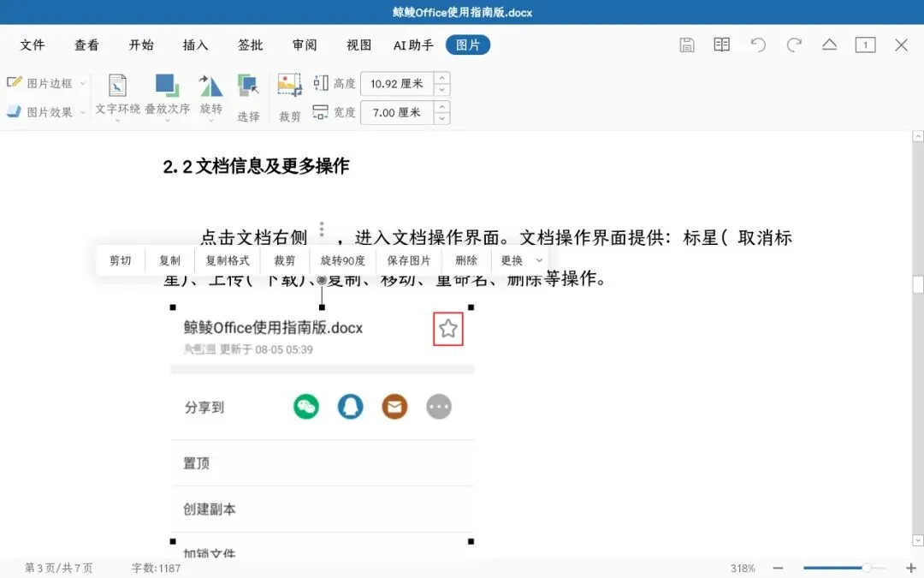The height and width of the screenshot is (578, 924).
Task: Switch to the 开始 tab
Action: [141, 45]
